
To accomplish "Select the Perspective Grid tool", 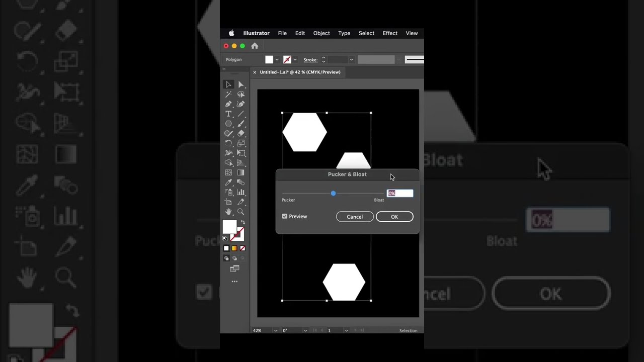I will 241,163.
